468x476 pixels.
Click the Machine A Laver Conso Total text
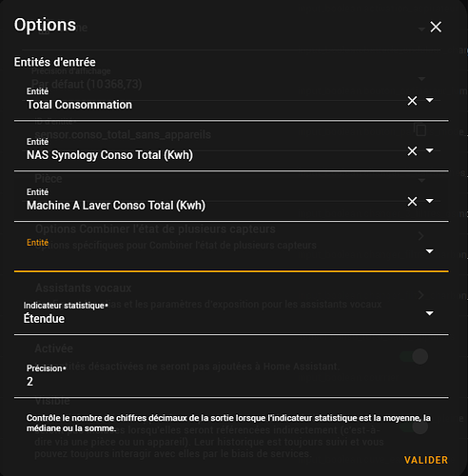coord(116,206)
